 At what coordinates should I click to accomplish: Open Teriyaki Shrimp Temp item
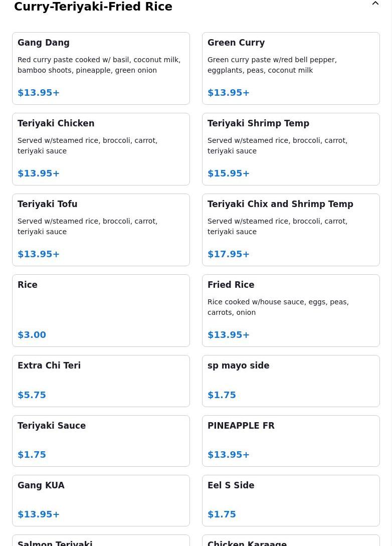[291, 149]
